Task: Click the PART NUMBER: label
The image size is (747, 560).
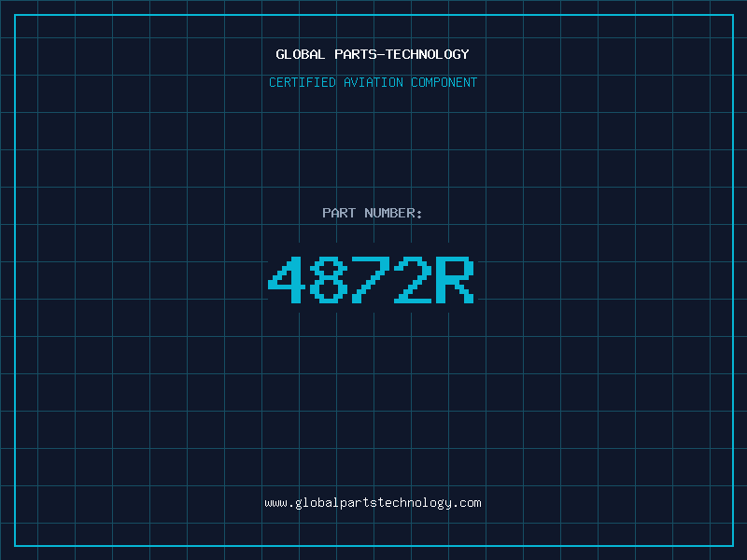Action: point(373,213)
